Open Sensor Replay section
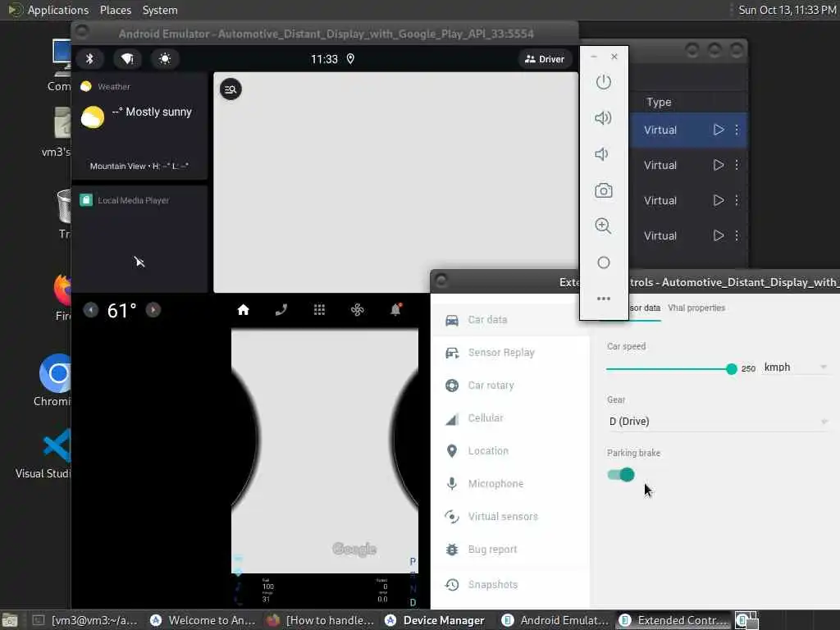This screenshot has width=840, height=630. point(510,353)
